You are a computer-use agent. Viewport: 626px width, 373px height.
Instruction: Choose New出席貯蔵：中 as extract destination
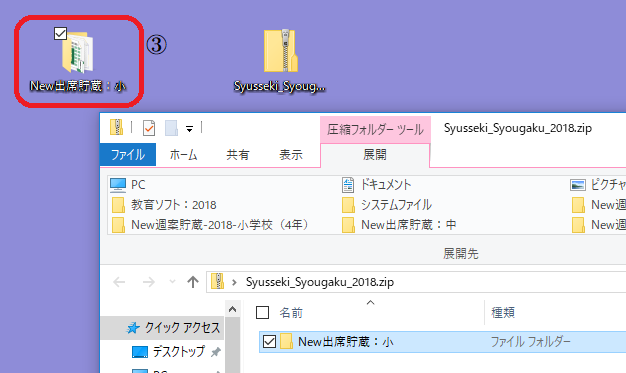[x=399, y=225]
